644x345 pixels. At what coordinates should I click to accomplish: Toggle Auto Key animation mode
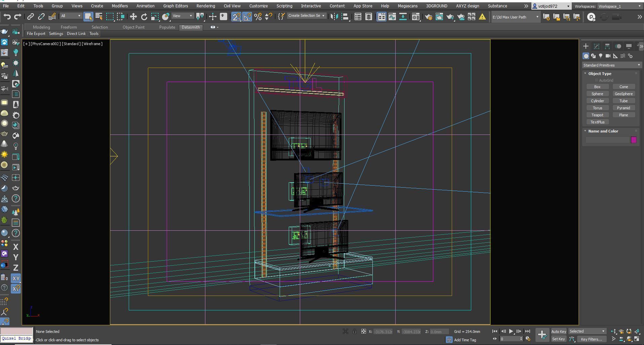558,331
